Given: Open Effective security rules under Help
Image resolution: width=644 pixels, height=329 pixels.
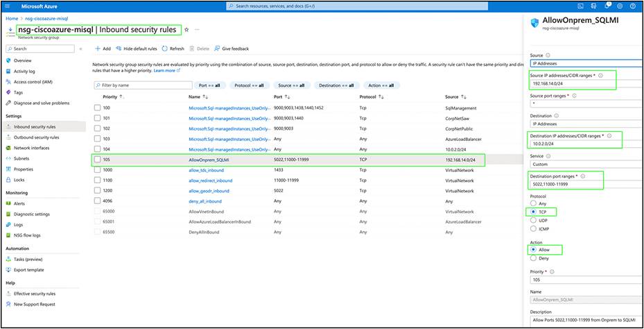Looking at the screenshot, I should pyautogui.click(x=35, y=294).
